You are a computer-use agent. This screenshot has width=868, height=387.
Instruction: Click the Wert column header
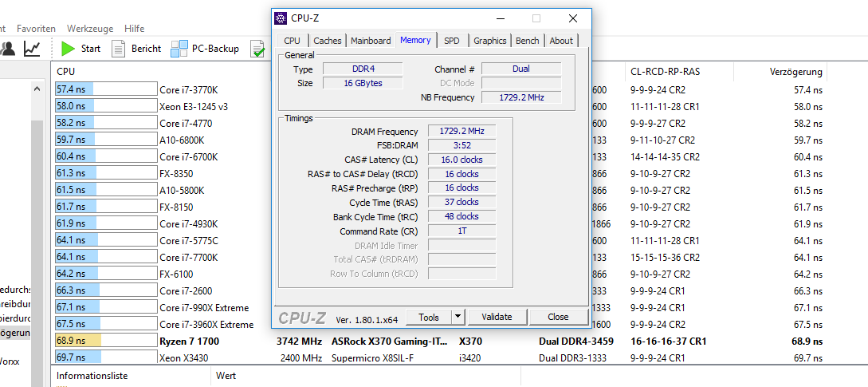pos(226,376)
